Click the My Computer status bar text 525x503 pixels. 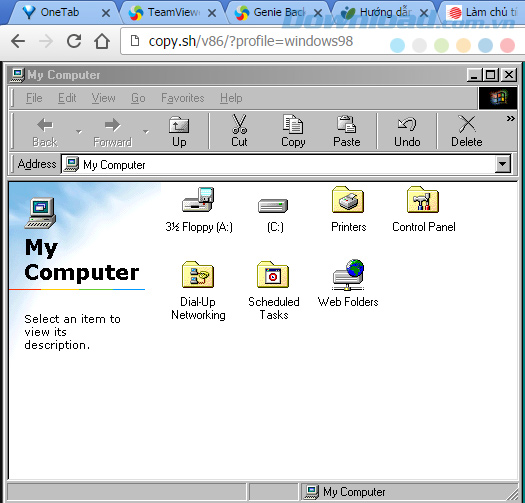[x=354, y=492]
